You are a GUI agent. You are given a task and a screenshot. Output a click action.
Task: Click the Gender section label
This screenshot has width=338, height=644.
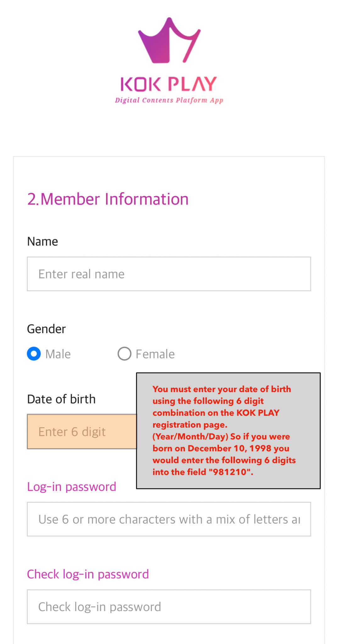click(x=46, y=329)
